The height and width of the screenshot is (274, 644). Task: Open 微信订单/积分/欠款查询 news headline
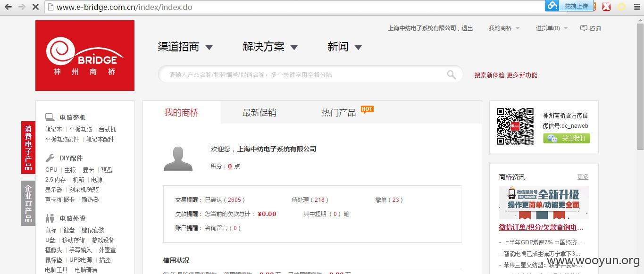tap(541, 227)
